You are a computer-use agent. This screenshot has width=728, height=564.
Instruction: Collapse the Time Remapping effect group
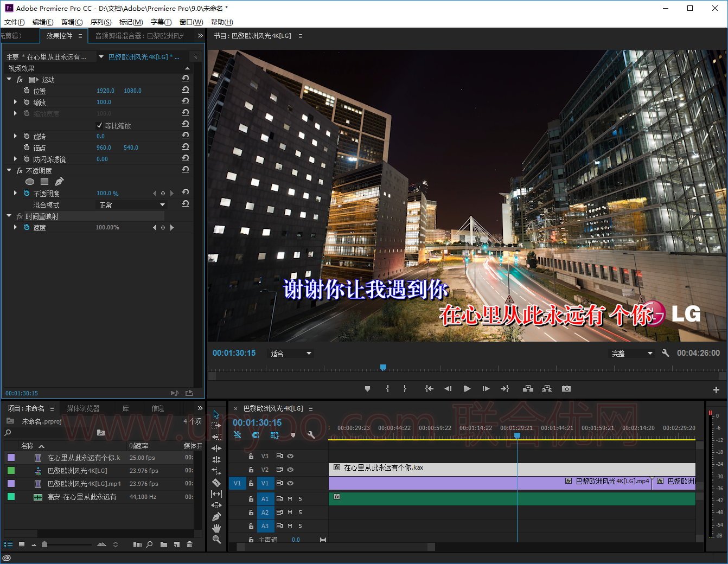[9, 216]
